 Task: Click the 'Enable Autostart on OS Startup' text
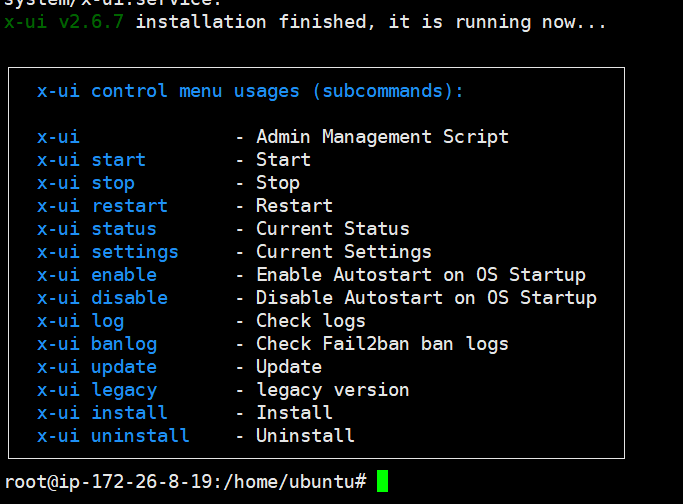[421, 275]
